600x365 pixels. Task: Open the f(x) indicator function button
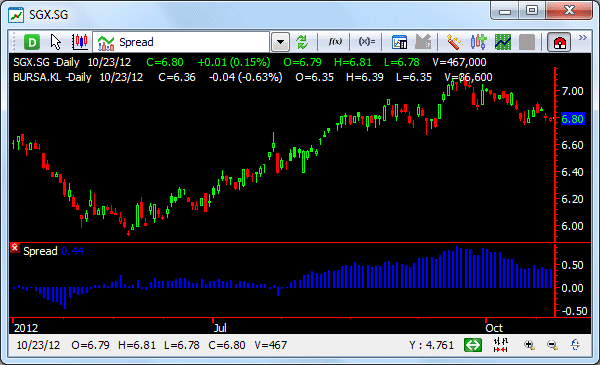335,42
